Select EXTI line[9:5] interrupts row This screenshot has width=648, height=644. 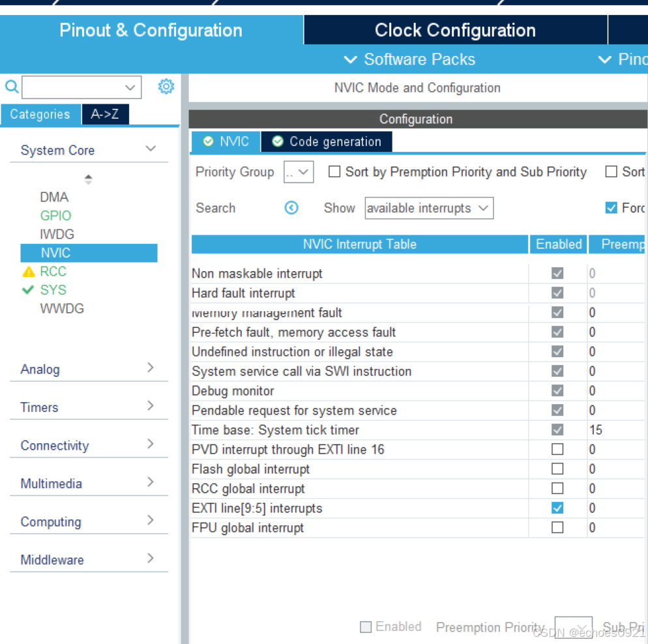[418, 508]
